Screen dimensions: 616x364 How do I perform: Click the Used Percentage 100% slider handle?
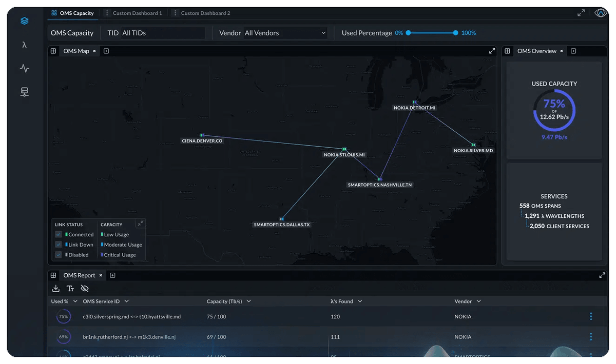[x=455, y=33]
